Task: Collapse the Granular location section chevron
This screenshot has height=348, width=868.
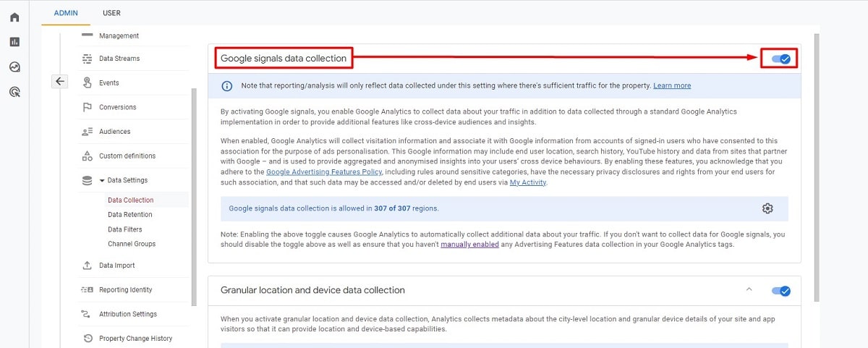Action: pos(749,289)
